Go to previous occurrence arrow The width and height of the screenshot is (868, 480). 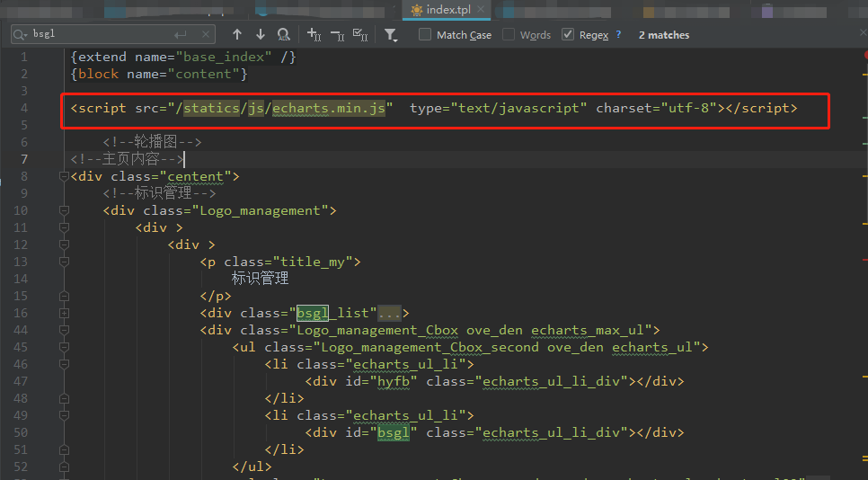point(237,34)
